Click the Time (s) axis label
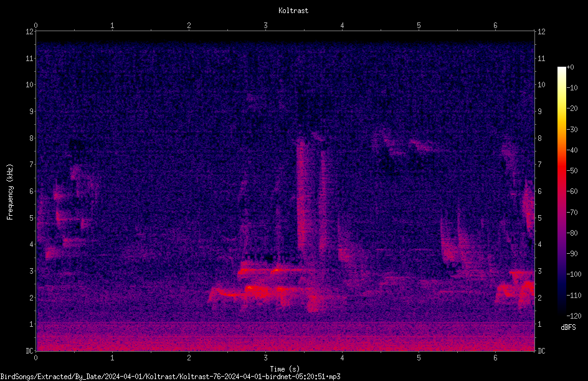 [x=285, y=369]
